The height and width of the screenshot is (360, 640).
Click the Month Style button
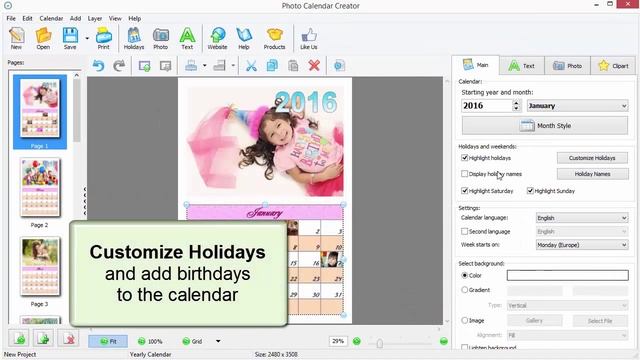545,126
